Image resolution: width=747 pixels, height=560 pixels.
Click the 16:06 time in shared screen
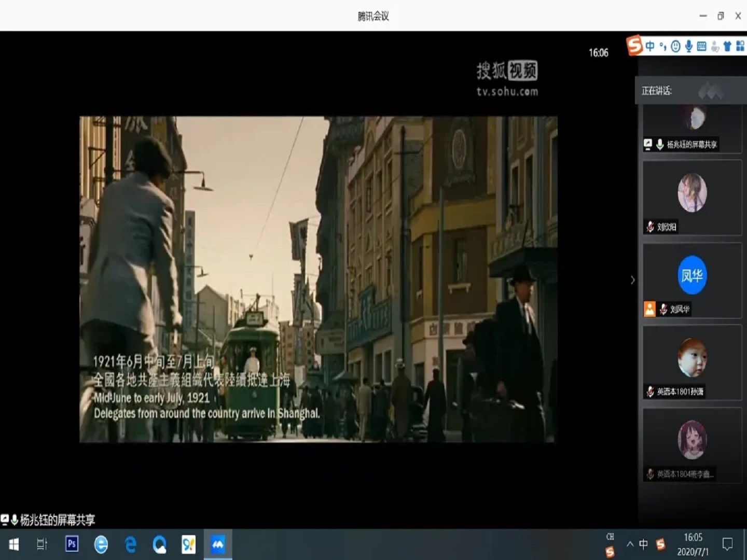pyautogui.click(x=598, y=53)
